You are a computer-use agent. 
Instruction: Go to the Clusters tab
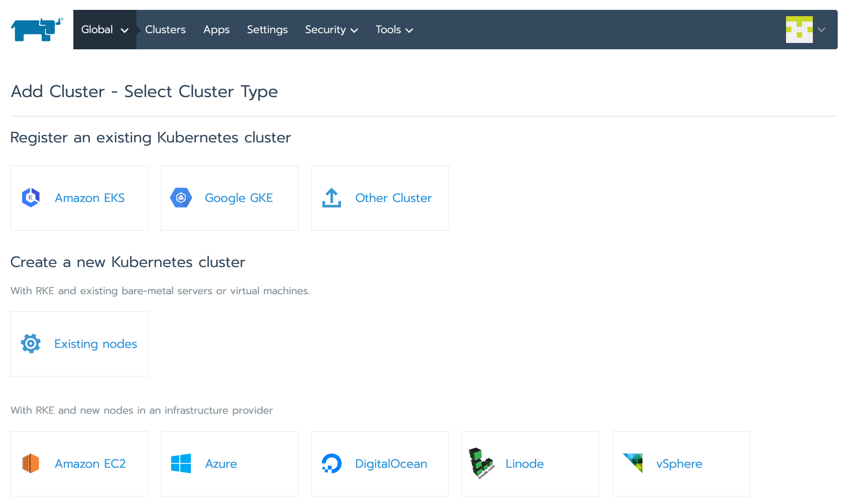(x=165, y=30)
